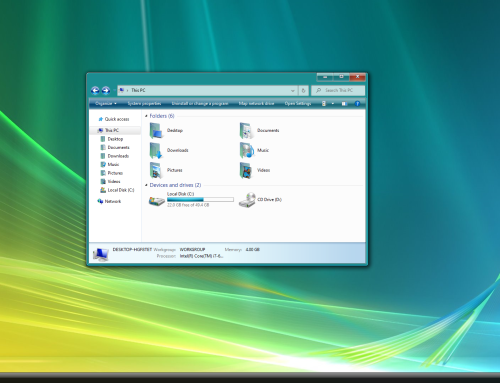The width and height of the screenshot is (500, 383).
Task: Click the Search This PC field
Action: coord(338,90)
